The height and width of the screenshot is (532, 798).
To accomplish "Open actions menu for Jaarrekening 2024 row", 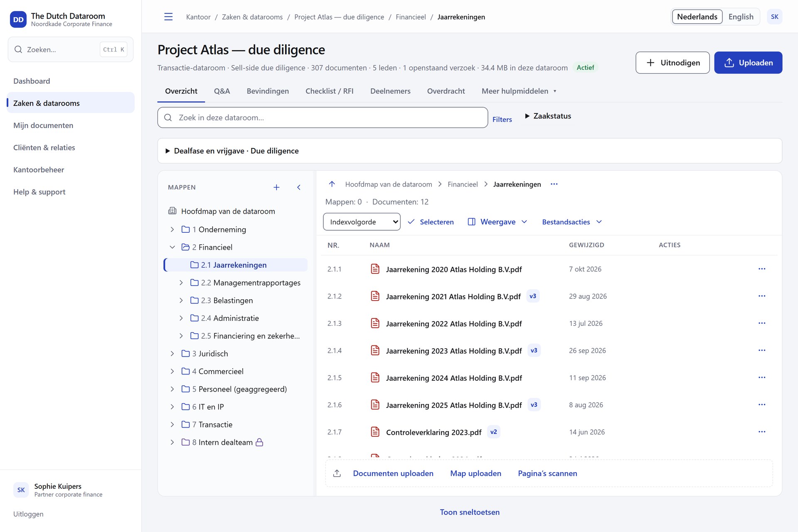I will (x=762, y=377).
